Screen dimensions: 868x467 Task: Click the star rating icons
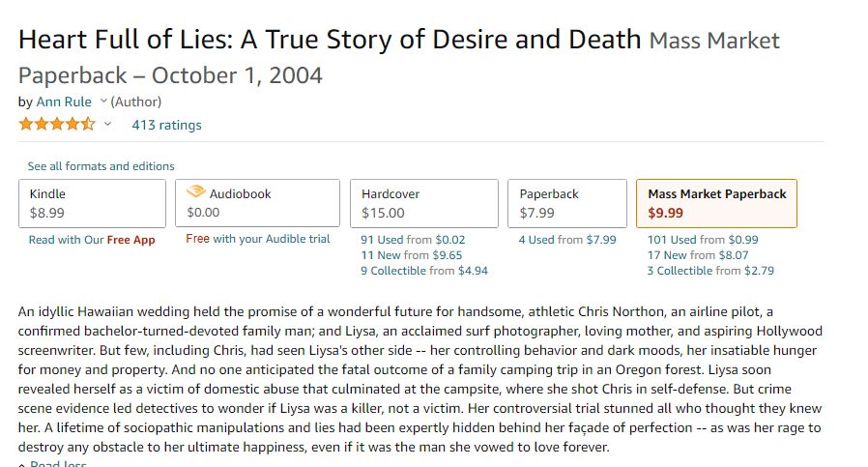(x=57, y=124)
